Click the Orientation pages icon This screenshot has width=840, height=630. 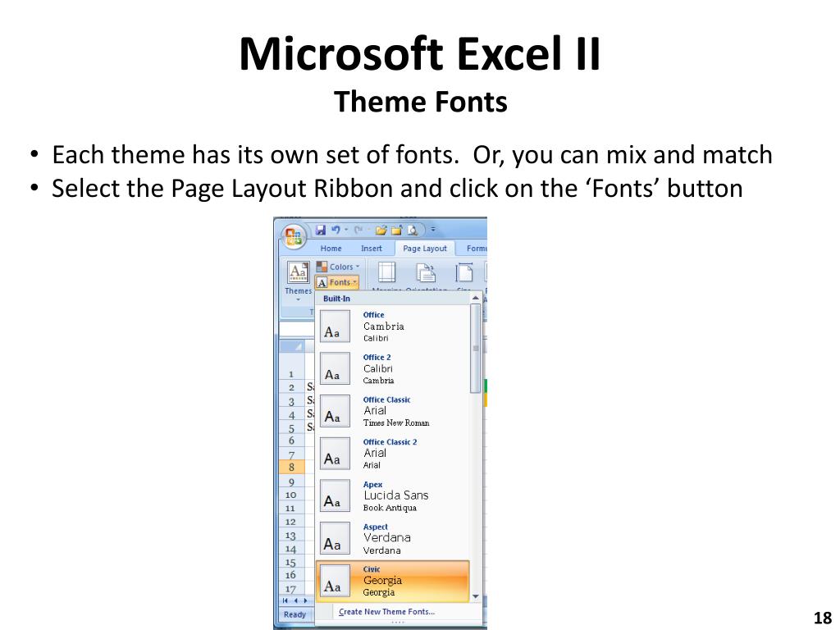coord(426,272)
